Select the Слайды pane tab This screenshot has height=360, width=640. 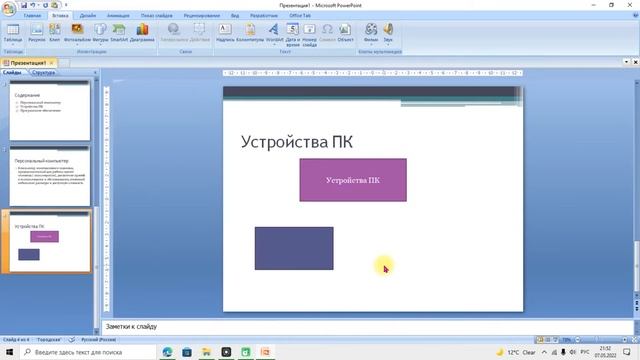(x=12, y=72)
